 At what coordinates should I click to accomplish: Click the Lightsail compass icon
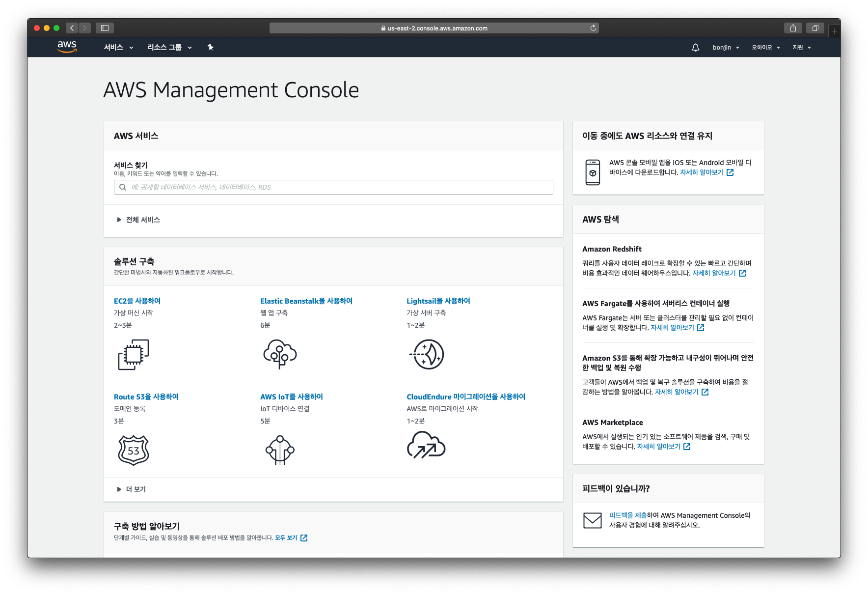tap(426, 354)
